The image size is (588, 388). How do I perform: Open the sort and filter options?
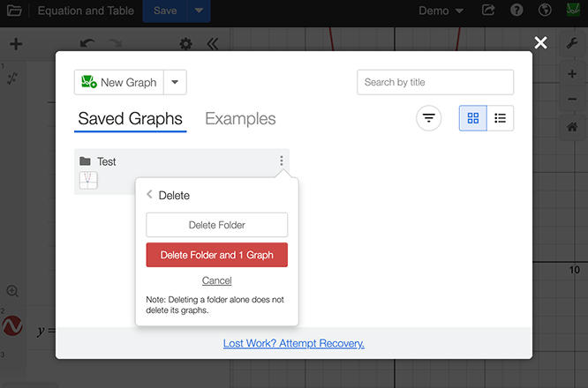pyautogui.click(x=429, y=118)
